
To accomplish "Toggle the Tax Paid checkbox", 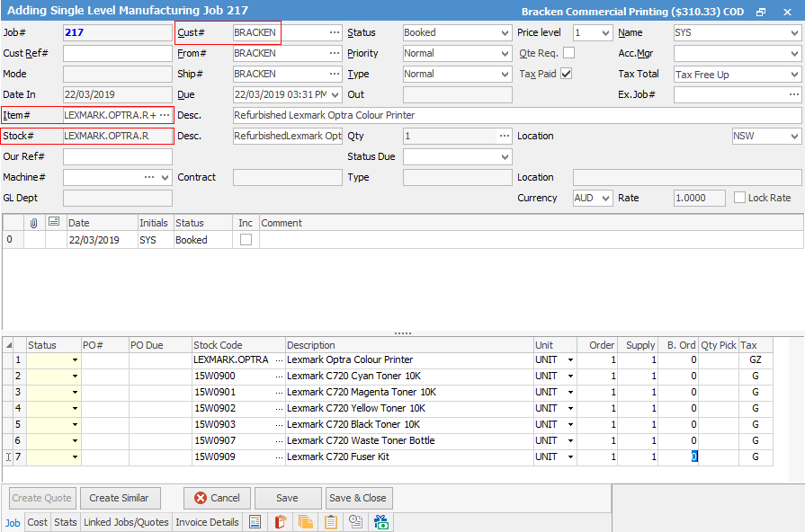I will (x=567, y=74).
